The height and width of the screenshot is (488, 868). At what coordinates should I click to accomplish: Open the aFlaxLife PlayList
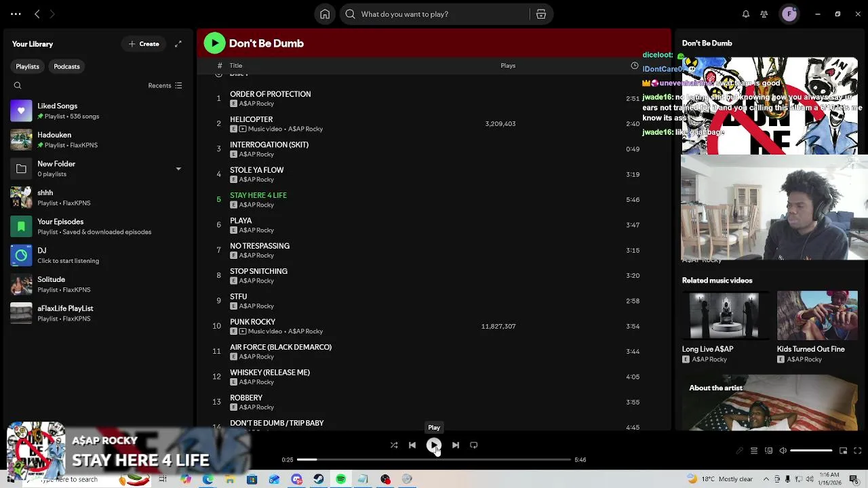(98, 313)
